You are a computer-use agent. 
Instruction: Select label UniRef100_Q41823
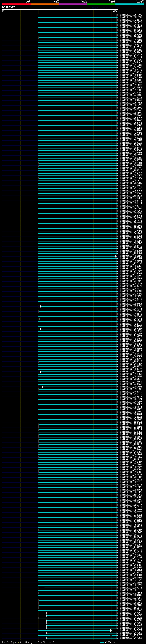(x=131, y=618)
